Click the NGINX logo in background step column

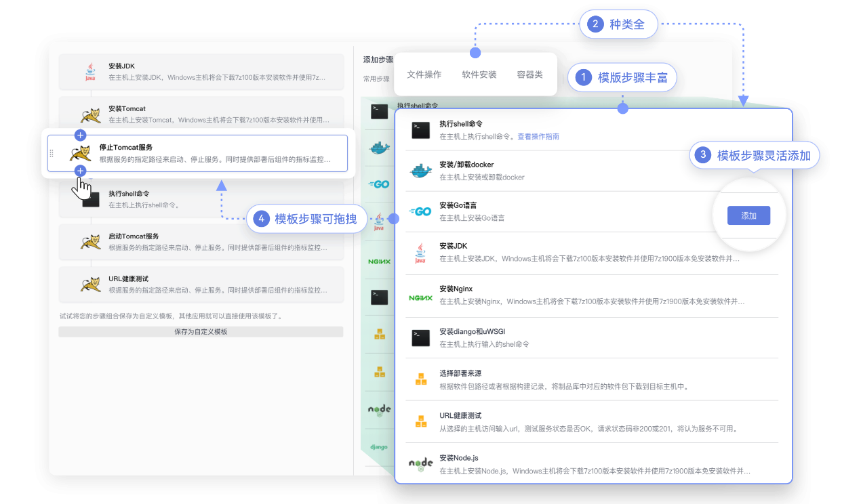[380, 261]
